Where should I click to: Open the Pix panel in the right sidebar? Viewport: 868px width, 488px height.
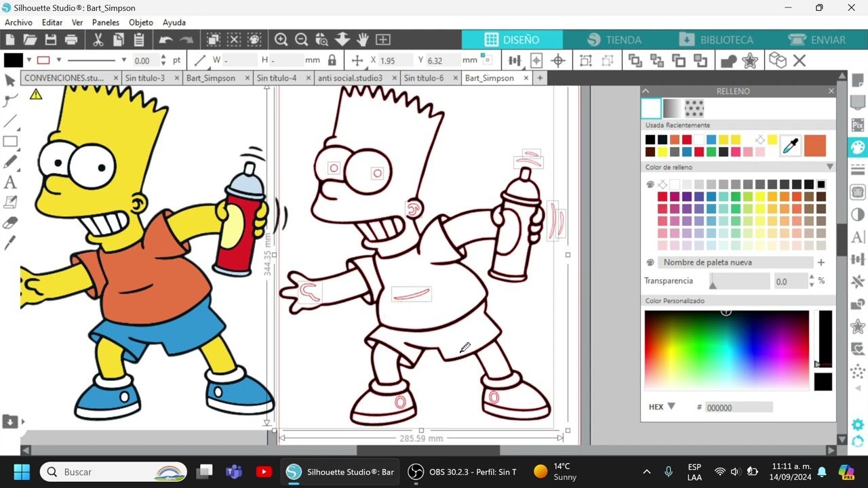pos(858,125)
